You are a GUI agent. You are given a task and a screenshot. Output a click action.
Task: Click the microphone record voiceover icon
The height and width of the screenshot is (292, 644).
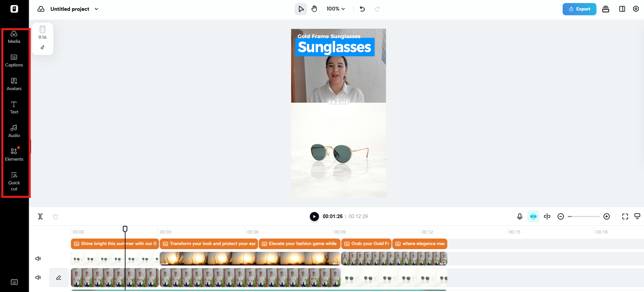coord(520,216)
